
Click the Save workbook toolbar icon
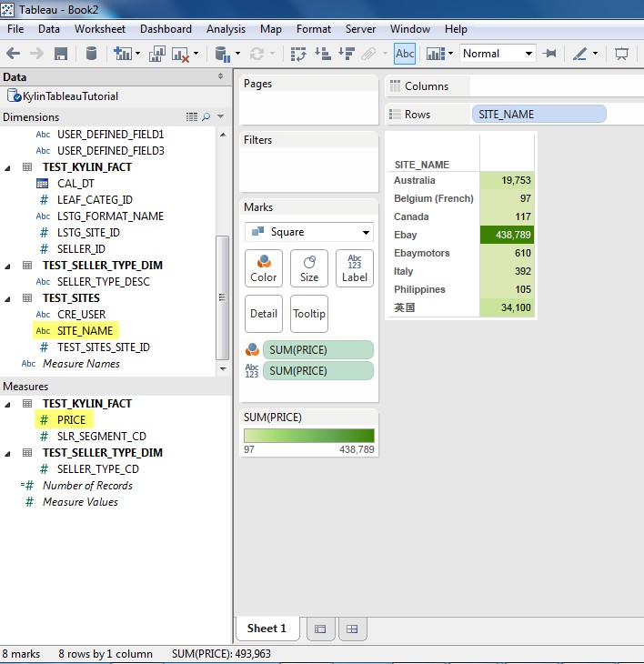[61, 54]
